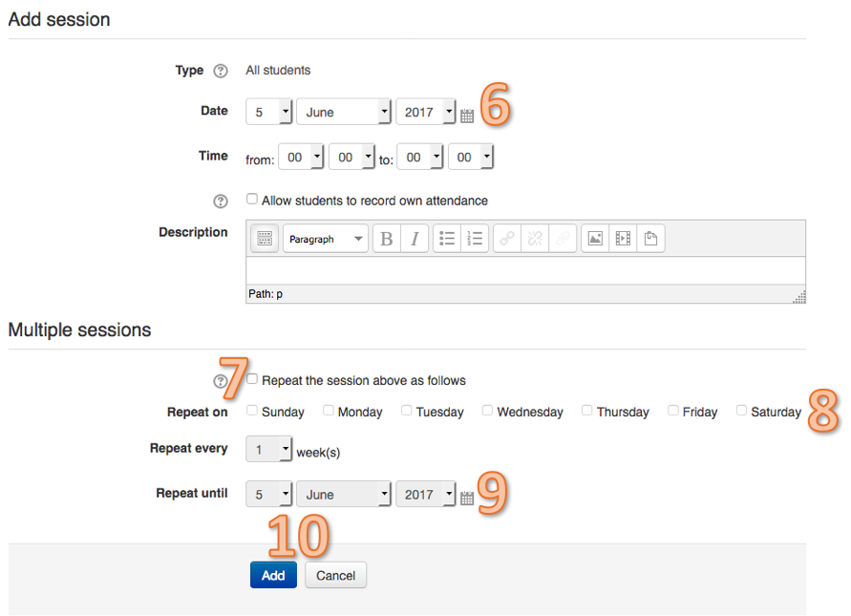Check Repeat the session above as follows

252,379
